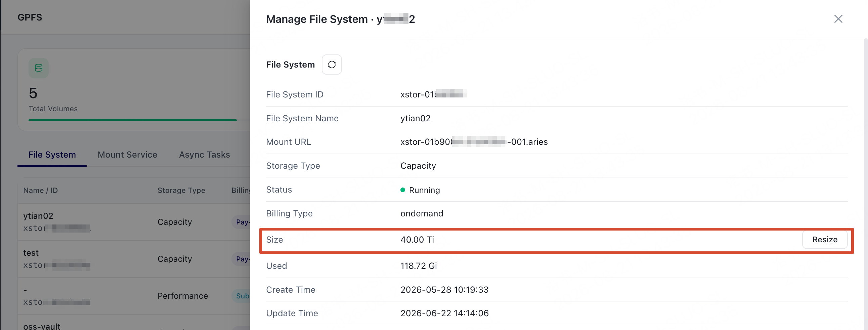Click the billing badge in the Performance row

tap(241, 296)
